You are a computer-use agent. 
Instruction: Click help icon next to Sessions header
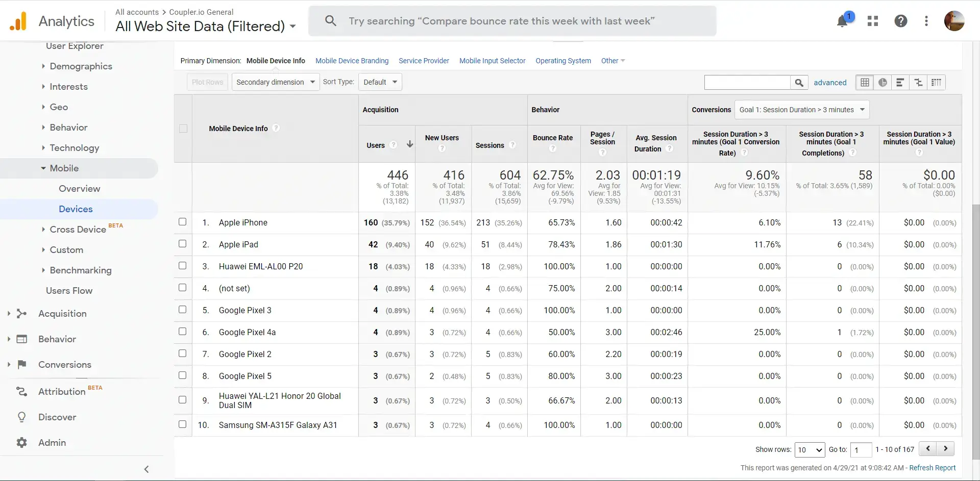pos(512,145)
